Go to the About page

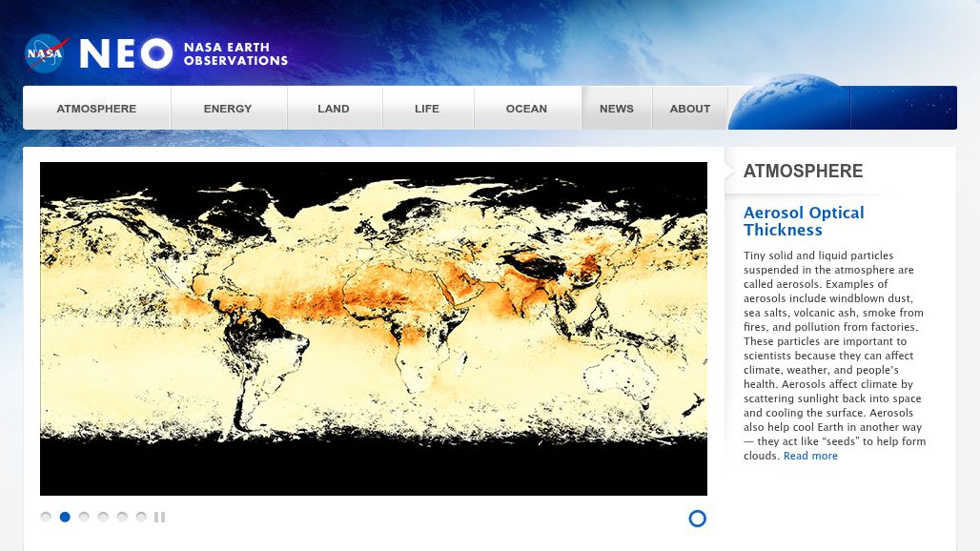[690, 109]
